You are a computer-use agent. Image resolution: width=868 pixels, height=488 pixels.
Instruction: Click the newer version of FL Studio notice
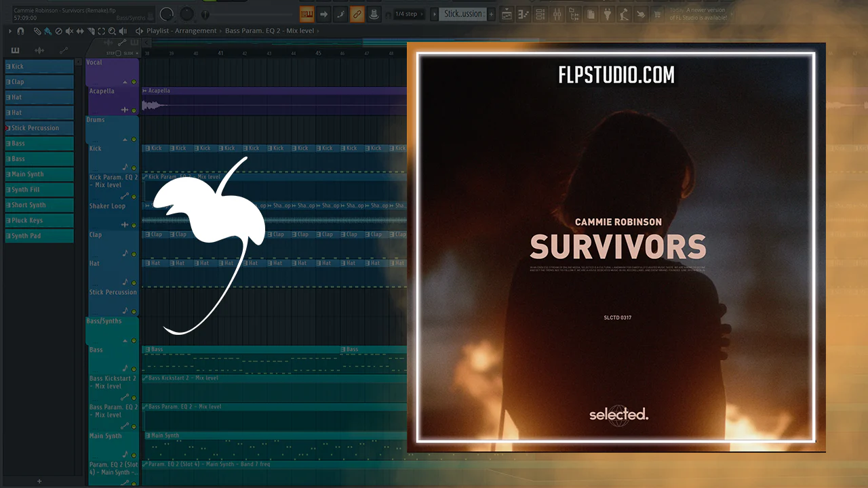pyautogui.click(x=698, y=14)
